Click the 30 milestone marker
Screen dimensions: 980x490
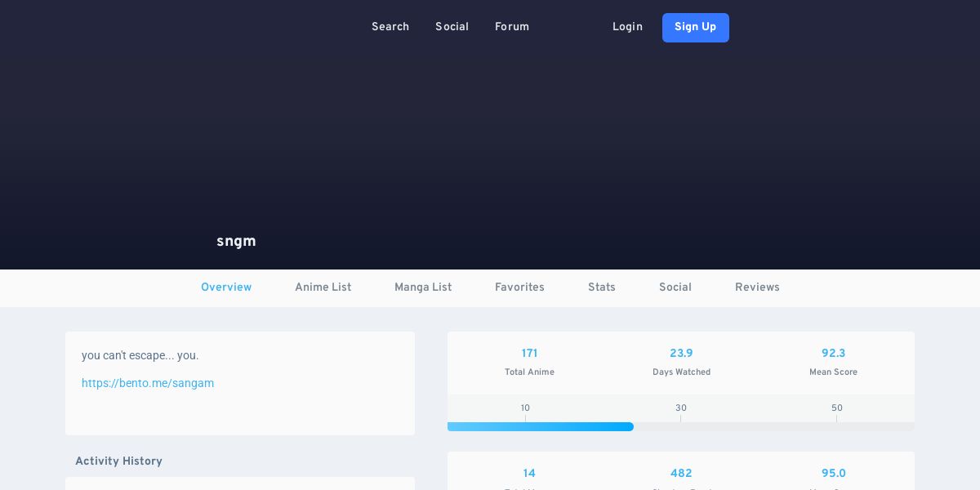pos(681,408)
